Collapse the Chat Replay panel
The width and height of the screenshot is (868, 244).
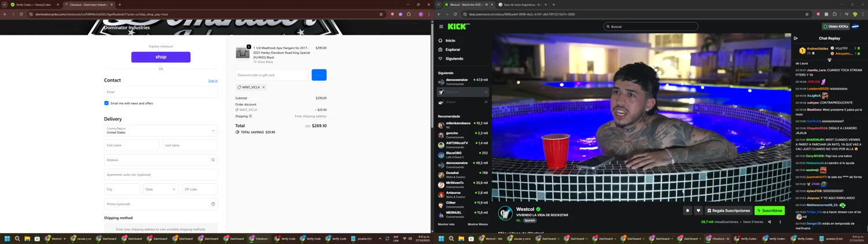796,38
